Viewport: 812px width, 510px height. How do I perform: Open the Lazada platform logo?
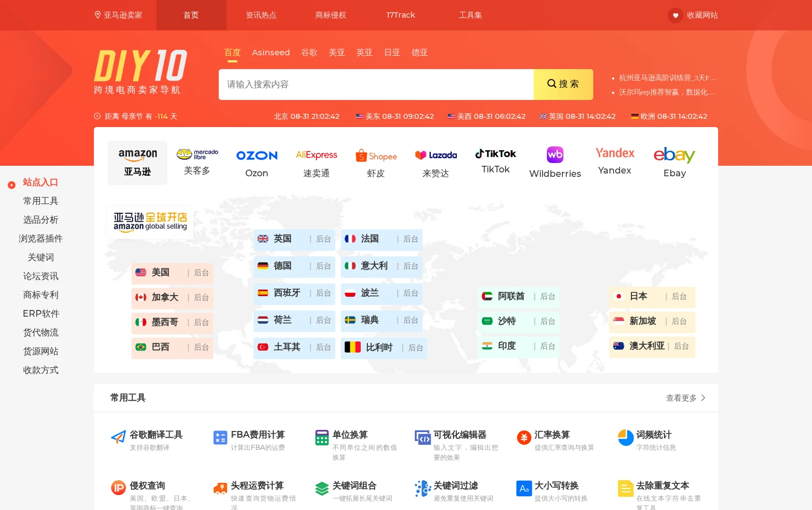point(436,155)
